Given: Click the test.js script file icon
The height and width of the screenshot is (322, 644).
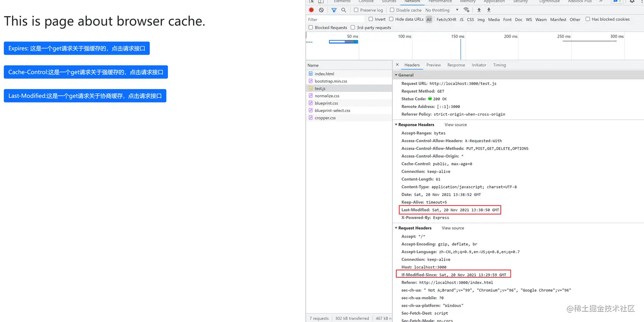Looking at the screenshot, I should [x=310, y=88].
